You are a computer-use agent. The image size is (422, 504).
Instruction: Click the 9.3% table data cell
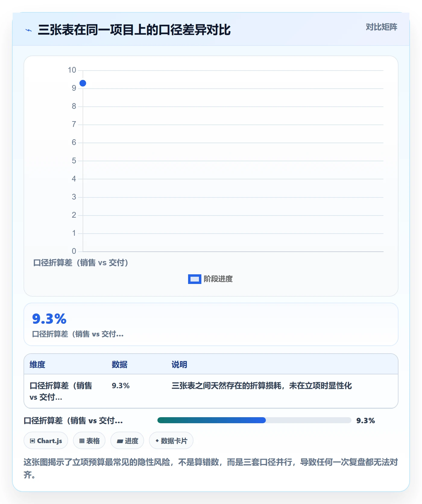point(121,386)
